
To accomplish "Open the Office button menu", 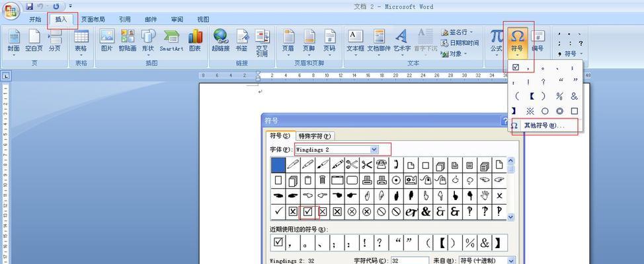I will coord(11,10).
